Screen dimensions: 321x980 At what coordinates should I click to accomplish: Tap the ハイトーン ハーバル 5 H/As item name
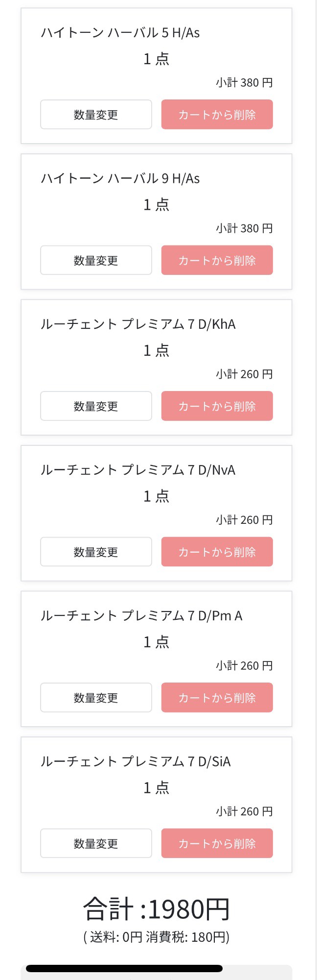(x=120, y=33)
